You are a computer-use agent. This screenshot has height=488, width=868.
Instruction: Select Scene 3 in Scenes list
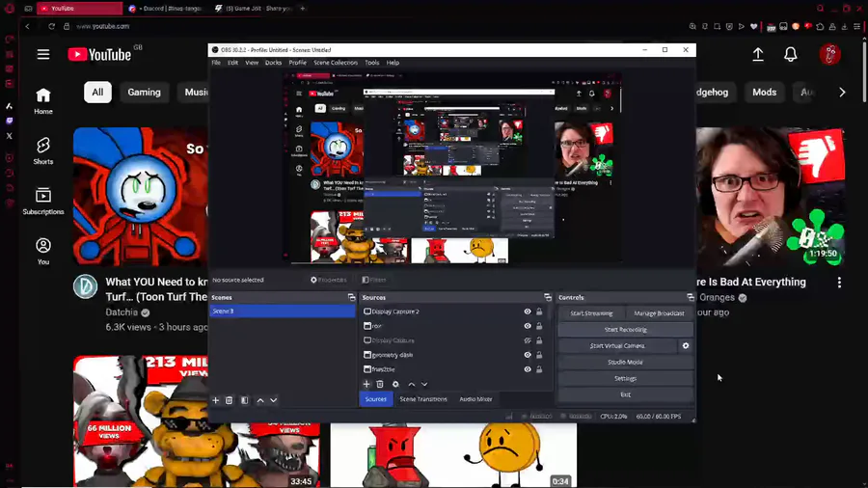pyautogui.click(x=283, y=312)
